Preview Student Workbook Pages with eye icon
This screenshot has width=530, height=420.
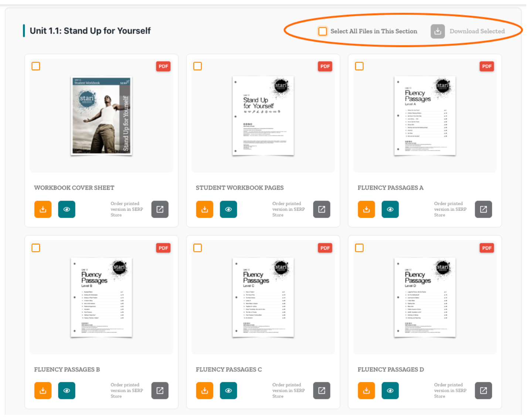pyautogui.click(x=228, y=209)
